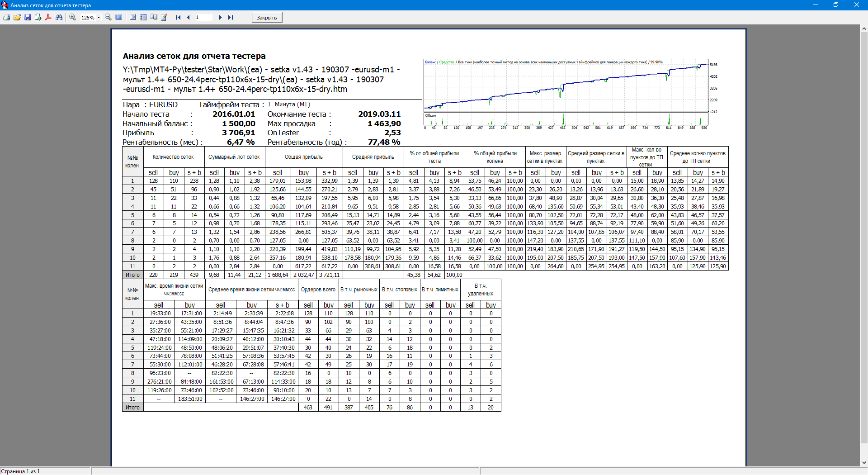Click the 'Средняя прибыль' column header

373,157
